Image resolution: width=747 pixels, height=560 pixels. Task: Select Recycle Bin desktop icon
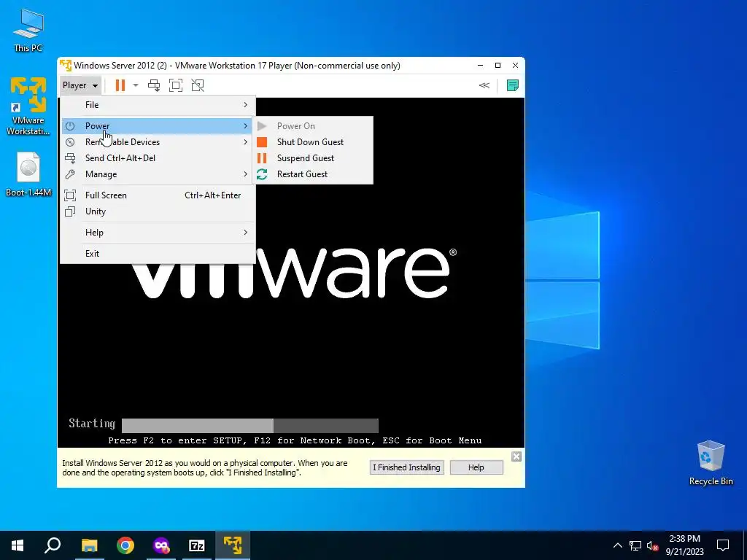[x=711, y=463]
